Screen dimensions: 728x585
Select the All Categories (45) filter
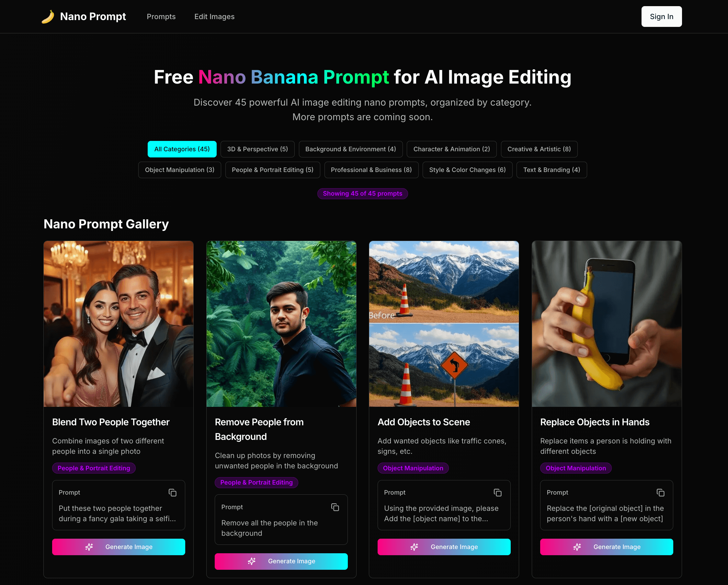[182, 149]
